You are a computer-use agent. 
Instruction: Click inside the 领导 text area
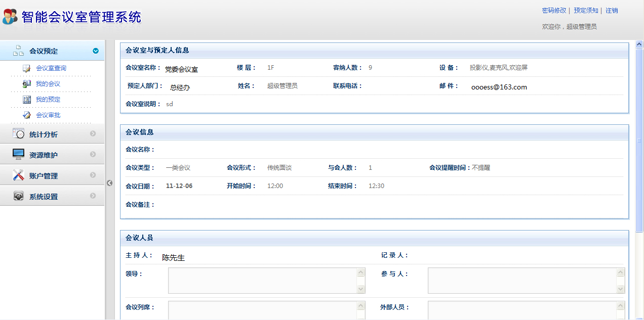tap(262, 281)
